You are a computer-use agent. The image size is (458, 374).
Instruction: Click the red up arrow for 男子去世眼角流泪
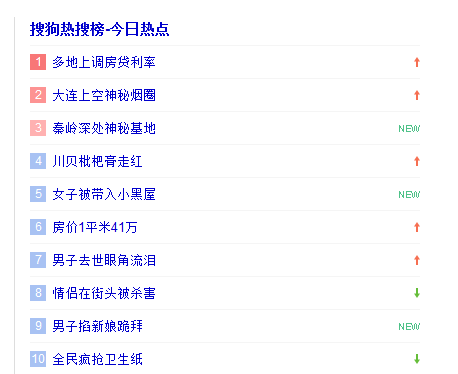(417, 260)
